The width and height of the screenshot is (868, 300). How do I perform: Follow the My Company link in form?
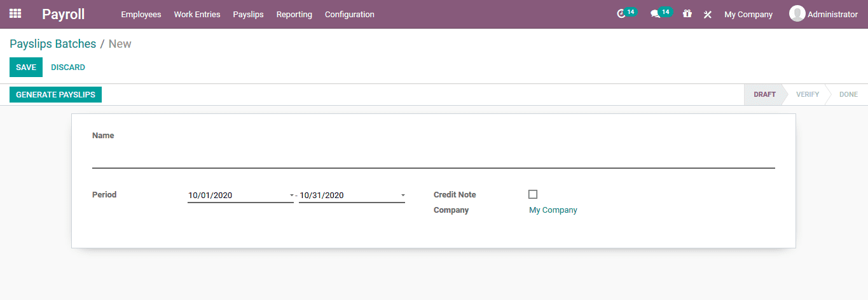(553, 210)
